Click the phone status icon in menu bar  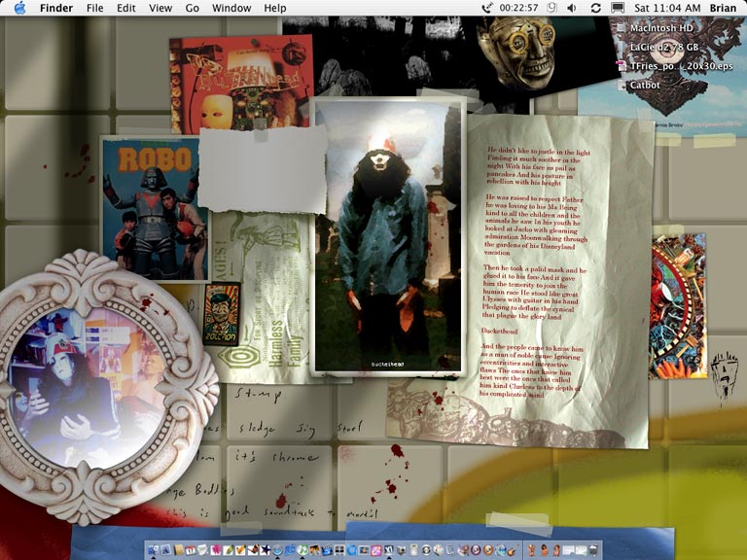(487, 8)
